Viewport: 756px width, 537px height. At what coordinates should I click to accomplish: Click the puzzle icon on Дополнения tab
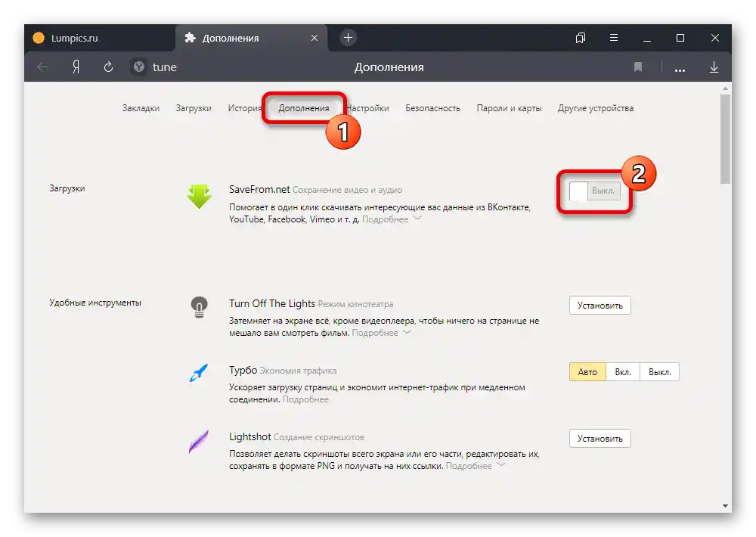191,38
